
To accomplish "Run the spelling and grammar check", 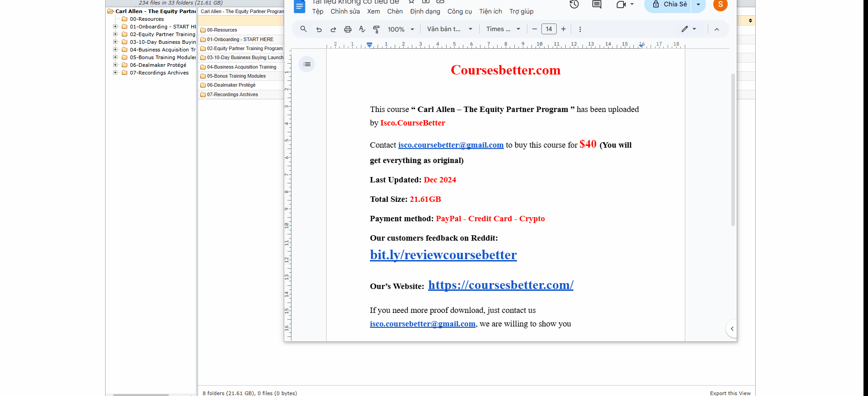I will 362,29.
